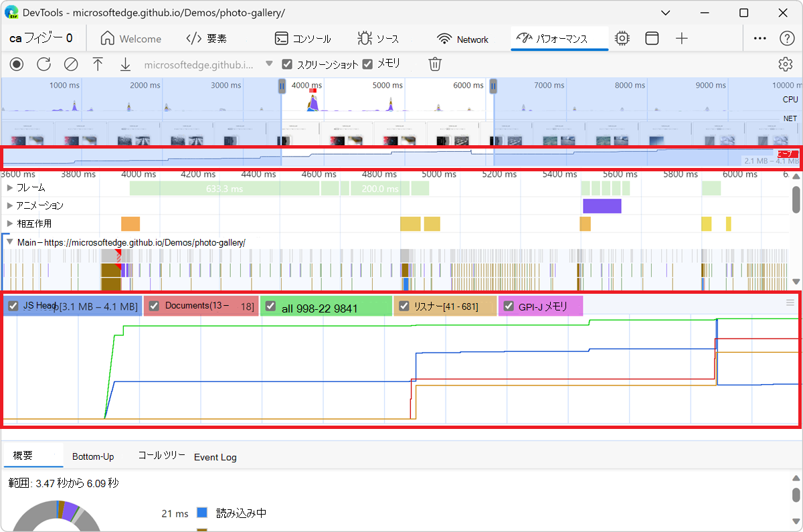Open DevTools help question mark icon
This screenshot has height=532, width=803.
coord(787,39)
